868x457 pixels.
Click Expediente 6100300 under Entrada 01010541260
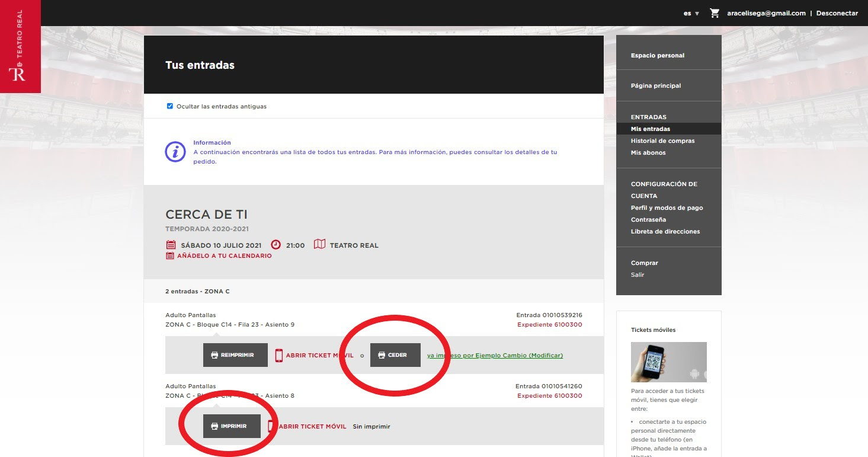pyautogui.click(x=550, y=396)
